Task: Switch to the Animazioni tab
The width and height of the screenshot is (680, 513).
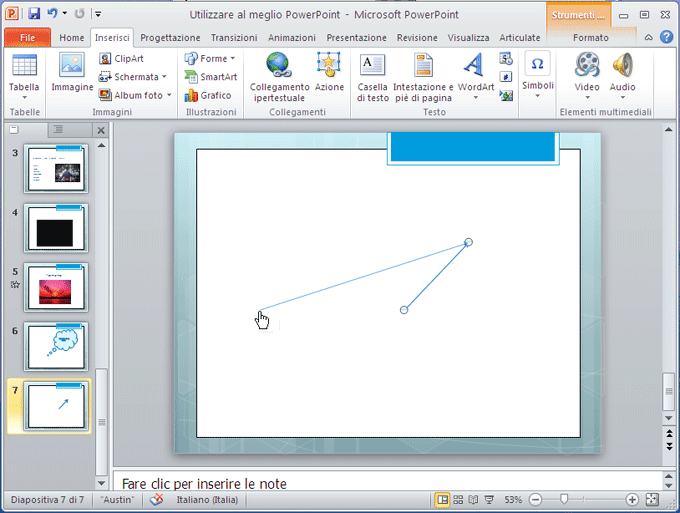Action: (x=291, y=38)
